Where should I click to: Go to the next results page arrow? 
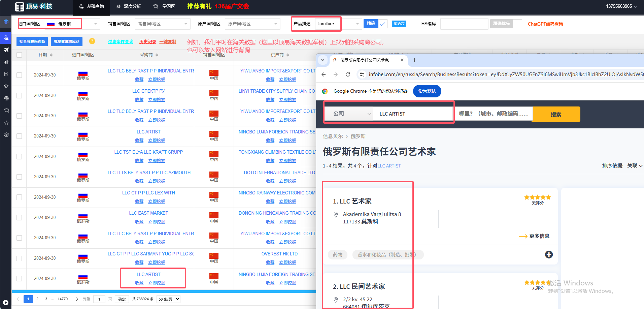click(x=77, y=299)
